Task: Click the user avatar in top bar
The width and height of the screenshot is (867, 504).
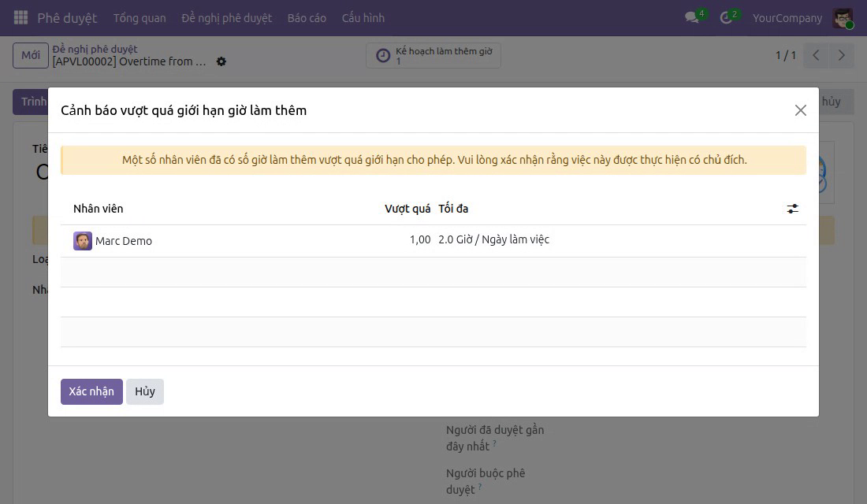Action: pos(843,17)
